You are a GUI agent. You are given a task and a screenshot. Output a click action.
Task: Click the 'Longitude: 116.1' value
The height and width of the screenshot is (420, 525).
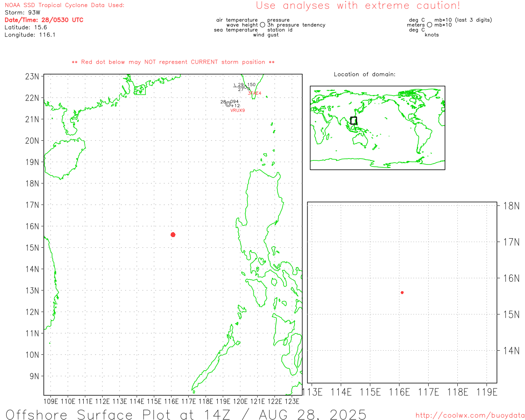click(30, 35)
